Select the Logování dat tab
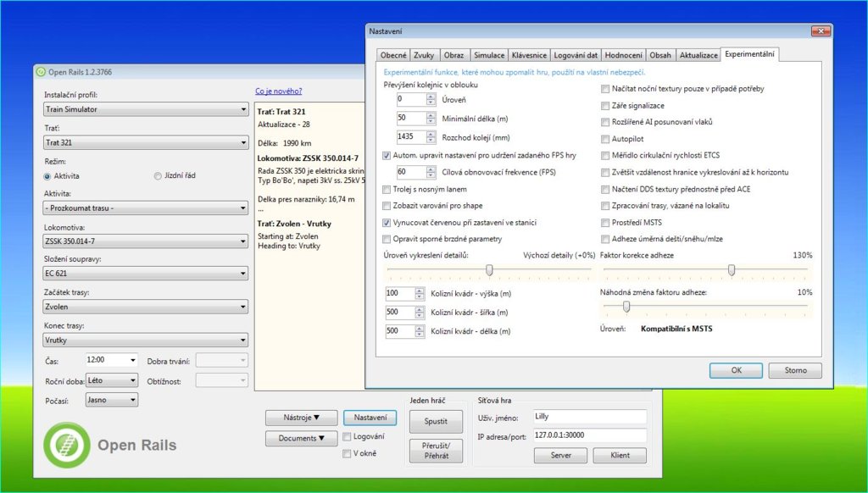The width and height of the screenshot is (868, 493). [x=576, y=55]
